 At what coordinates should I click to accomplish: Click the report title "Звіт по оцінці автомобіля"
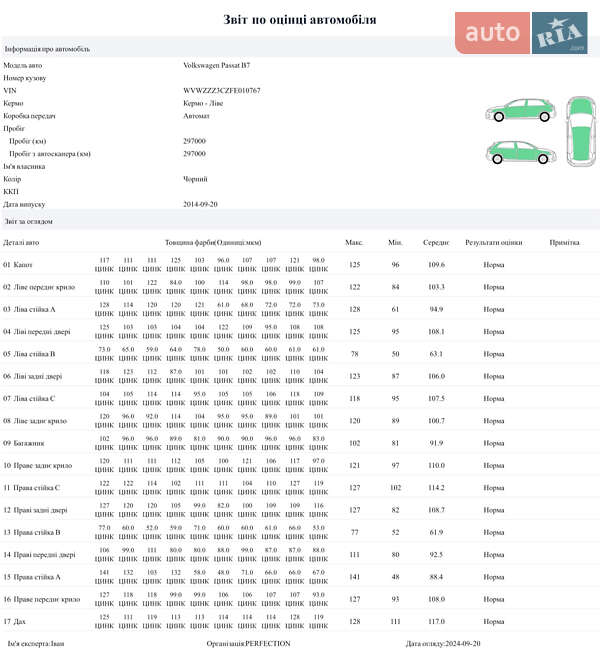click(299, 19)
